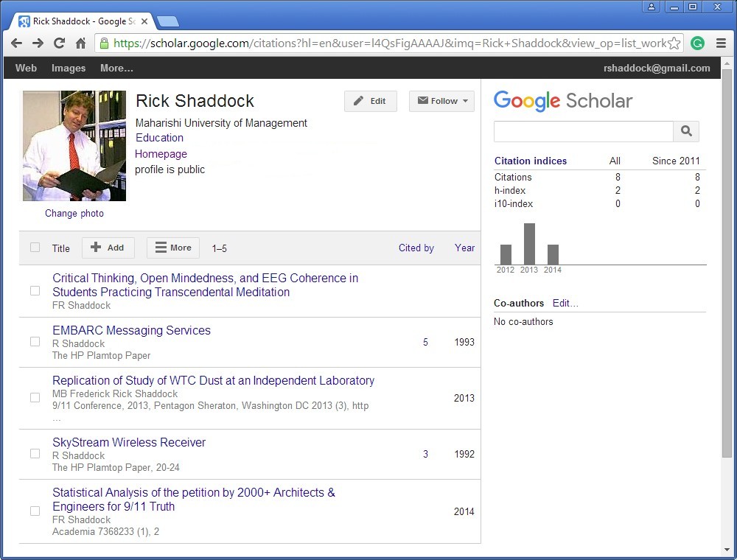This screenshot has height=560, width=737.
Task: Click the vertical scrollbar thumb
Action: pyautogui.click(x=727, y=263)
